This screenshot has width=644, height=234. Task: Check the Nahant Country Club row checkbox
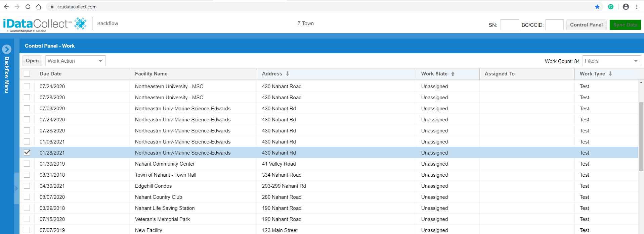click(27, 197)
